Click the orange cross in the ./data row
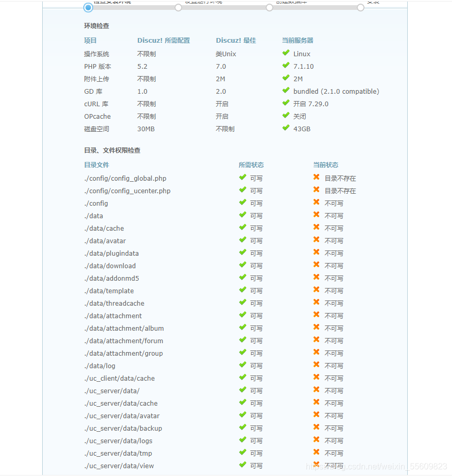 coord(316,215)
